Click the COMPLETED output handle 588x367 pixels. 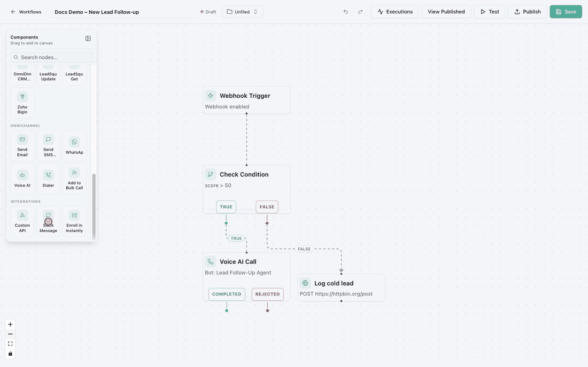click(227, 294)
